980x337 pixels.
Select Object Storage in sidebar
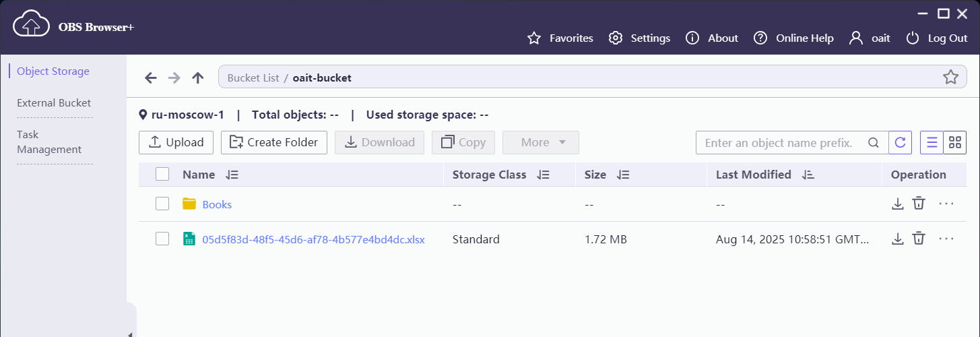click(53, 71)
